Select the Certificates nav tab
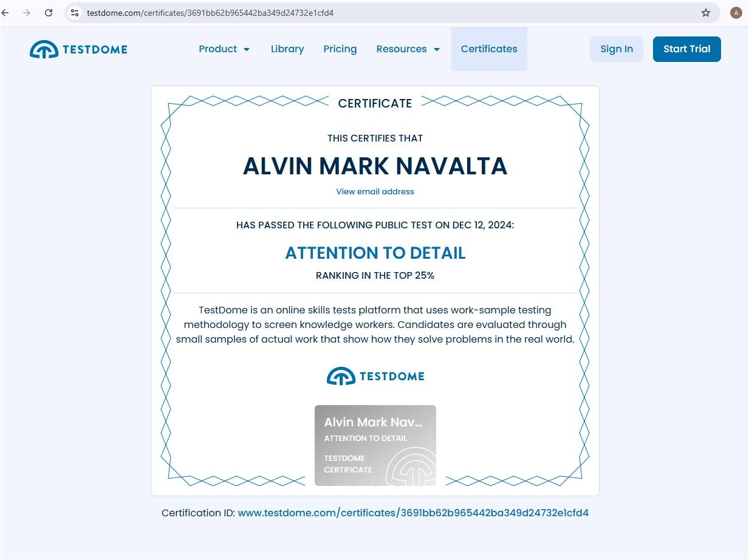Screen dimensions: 749x560 coord(489,49)
